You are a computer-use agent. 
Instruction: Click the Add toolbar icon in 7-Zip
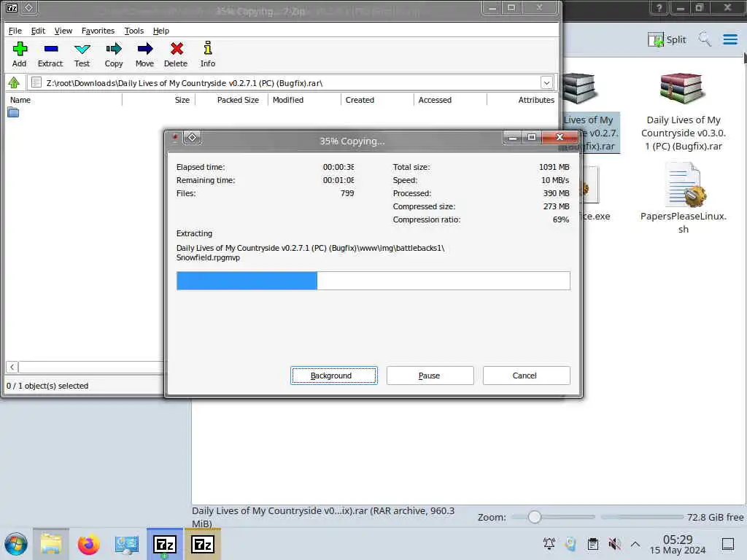(20, 55)
